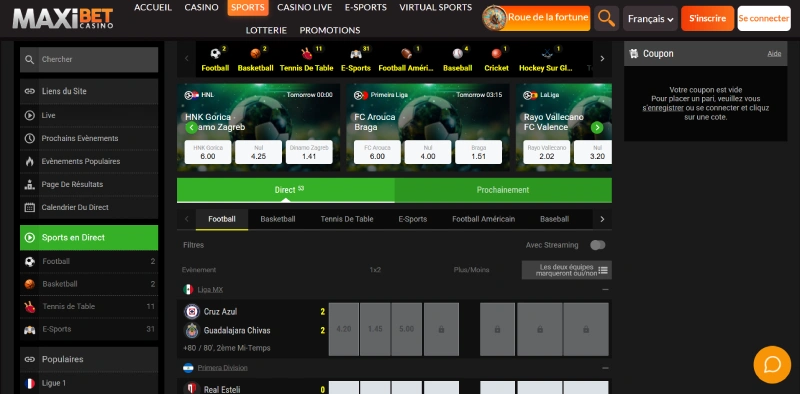The width and height of the screenshot is (800, 394).
Task: Open the CASINO LIVE menu item
Action: click(305, 7)
